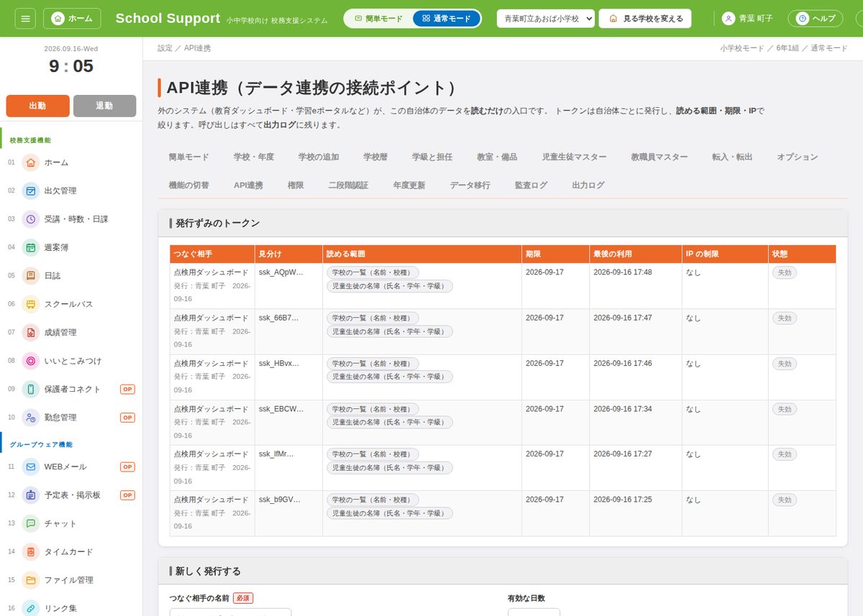Select the 二段階認証 tab
This screenshot has width=863, height=616.
point(348,185)
